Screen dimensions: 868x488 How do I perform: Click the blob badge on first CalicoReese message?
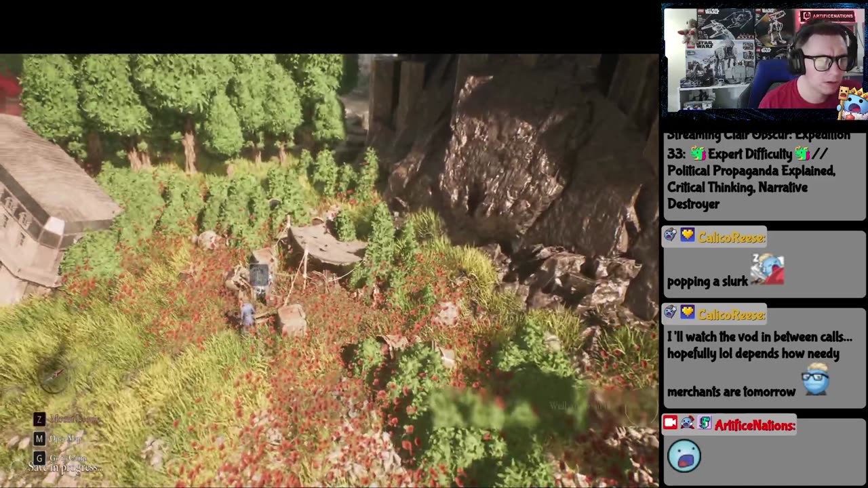[x=671, y=236]
